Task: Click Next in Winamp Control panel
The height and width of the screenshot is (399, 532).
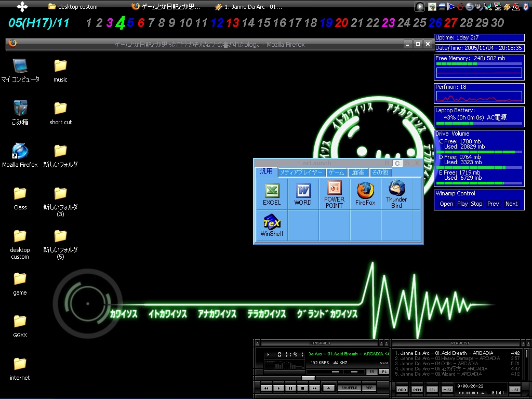Action: [x=511, y=204]
